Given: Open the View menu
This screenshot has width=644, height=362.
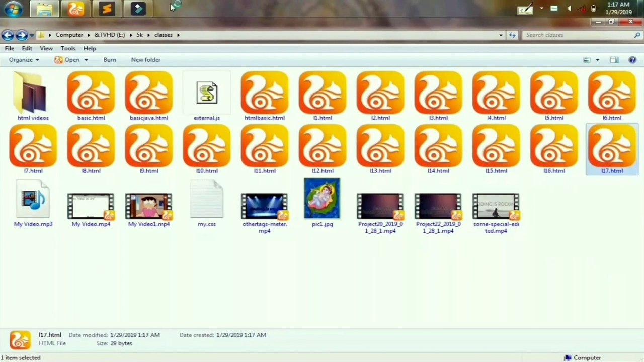Looking at the screenshot, I should [46, 48].
